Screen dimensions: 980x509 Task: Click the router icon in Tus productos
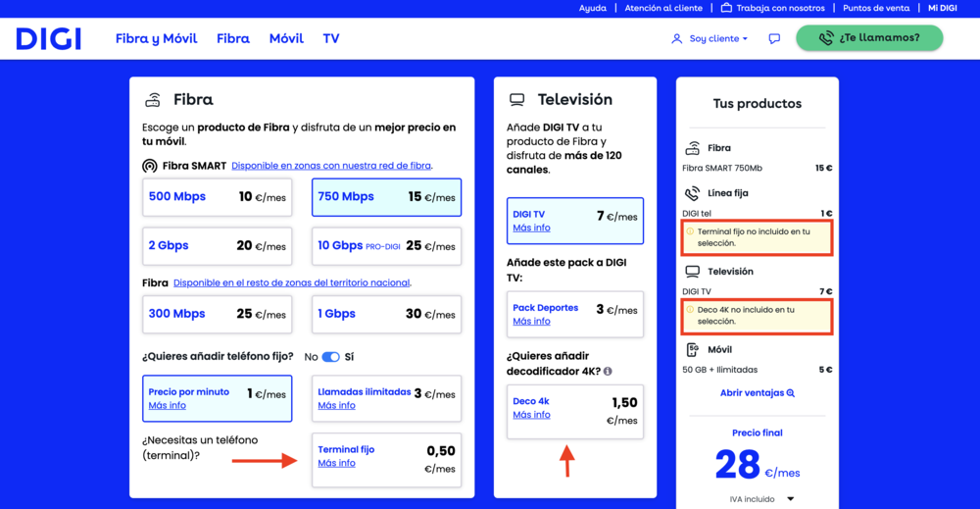coord(693,148)
